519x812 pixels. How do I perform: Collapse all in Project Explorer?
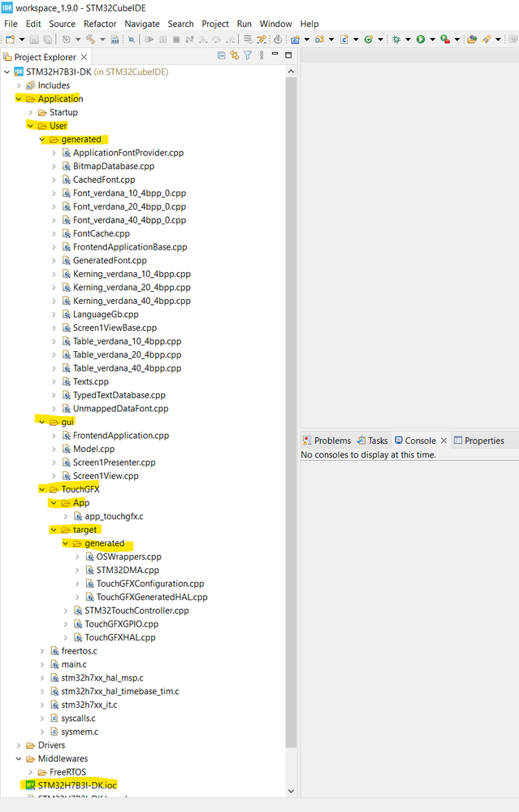[x=222, y=55]
